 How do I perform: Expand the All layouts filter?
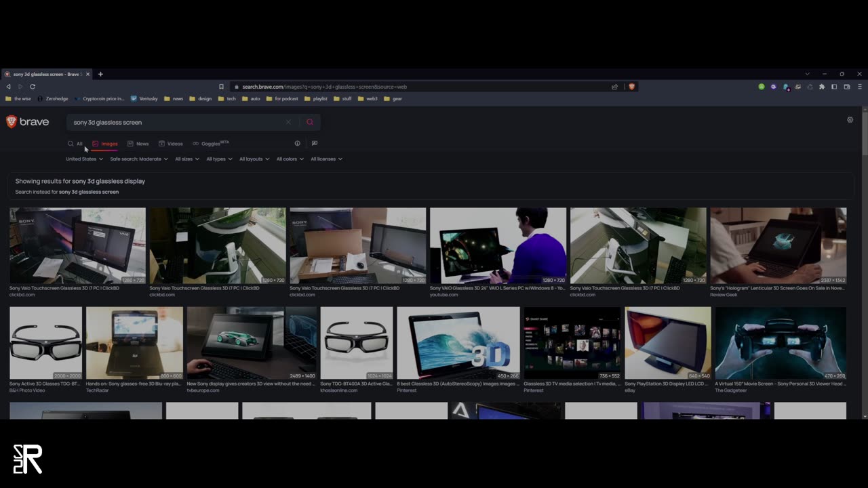254,159
